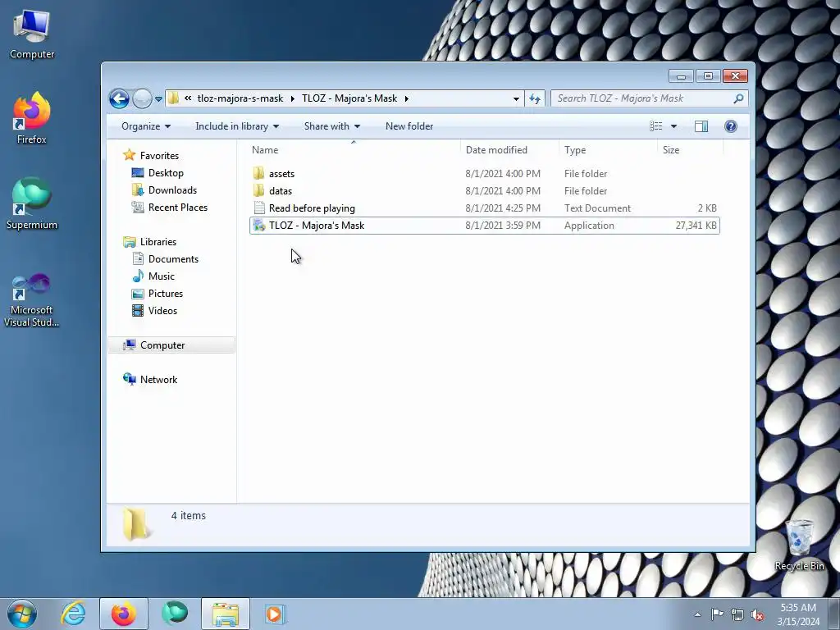
Task: Click the 'Read before playing' file name
Action: click(x=312, y=208)
